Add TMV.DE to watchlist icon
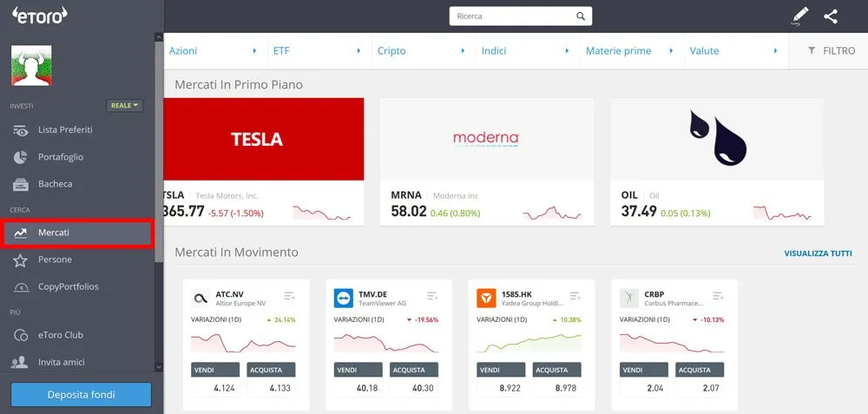This screenshot has width=868, height=414. tap(432, 296)
